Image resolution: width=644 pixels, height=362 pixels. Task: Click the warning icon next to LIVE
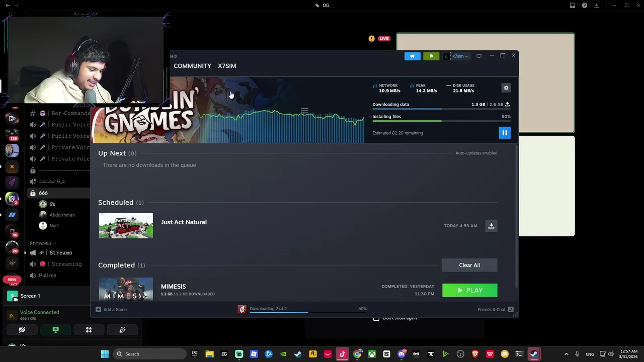tap(371, 39)
